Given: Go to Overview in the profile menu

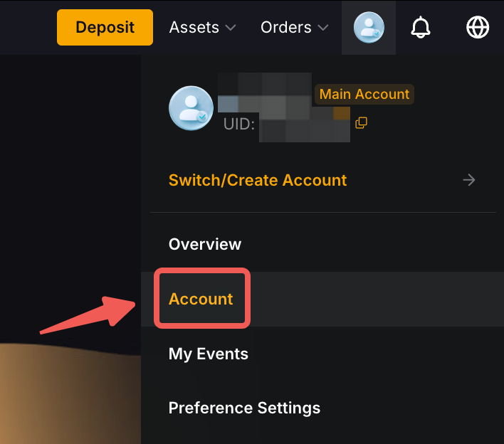Looking at the screenshot, I should tap(205, 244).
